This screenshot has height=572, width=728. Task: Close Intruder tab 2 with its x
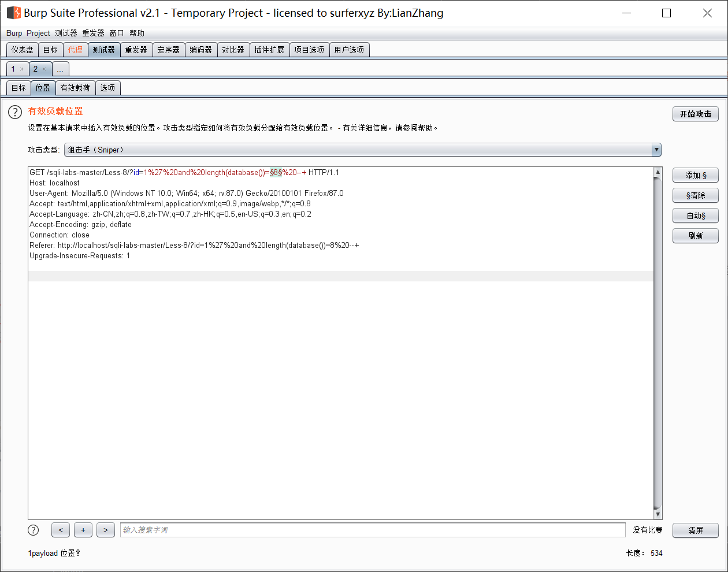coord(44,69)
